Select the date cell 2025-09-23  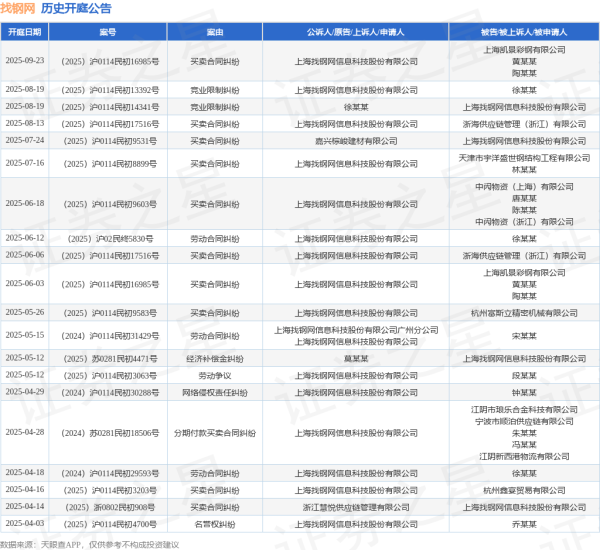(25, 60)
